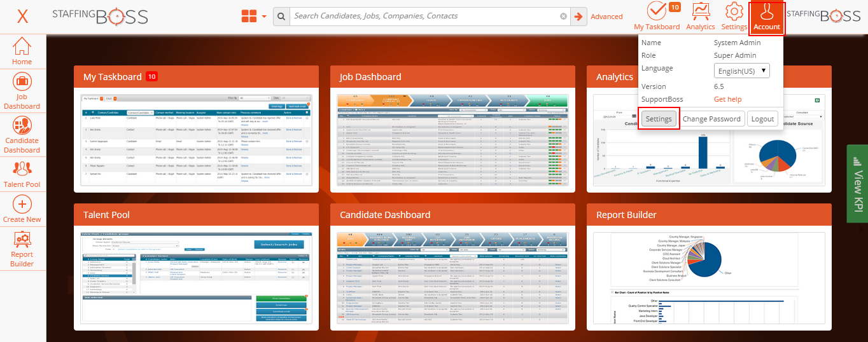Viewport: 868px width, 342px height.
Task: Click the orange grid modules icon
Action: pos(249,16)
